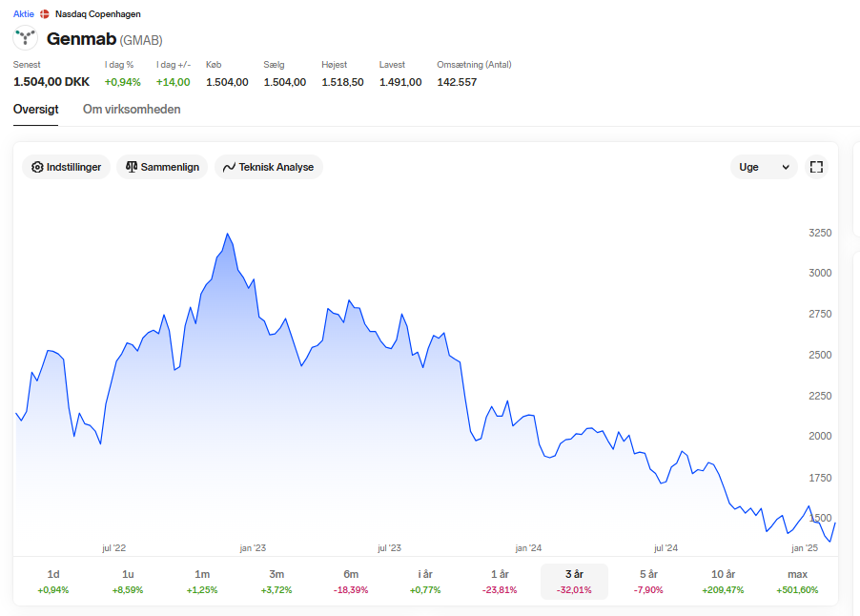This screenshot has width=860, height=616.
Task: Click the Genmab company logo
Action: (25, 38)
